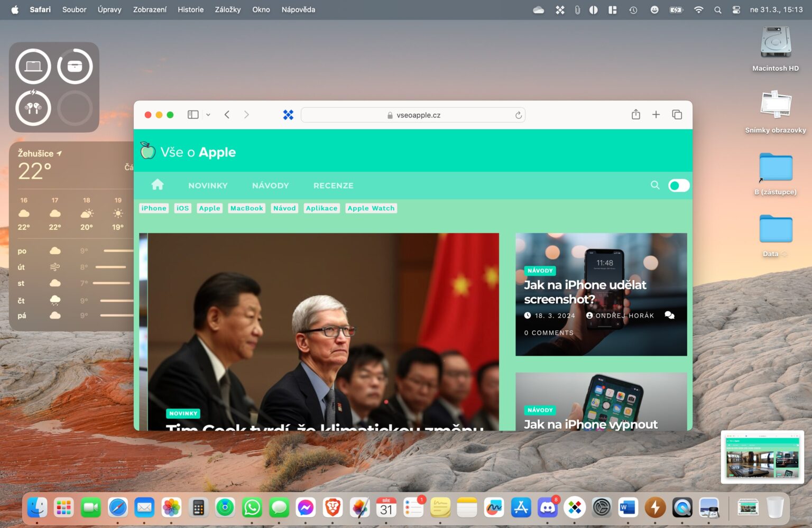Open Control Center toggles in menu bar
The height and width of the screenshot is (528, 812).
pyautogui.click(x=736, y=10)
